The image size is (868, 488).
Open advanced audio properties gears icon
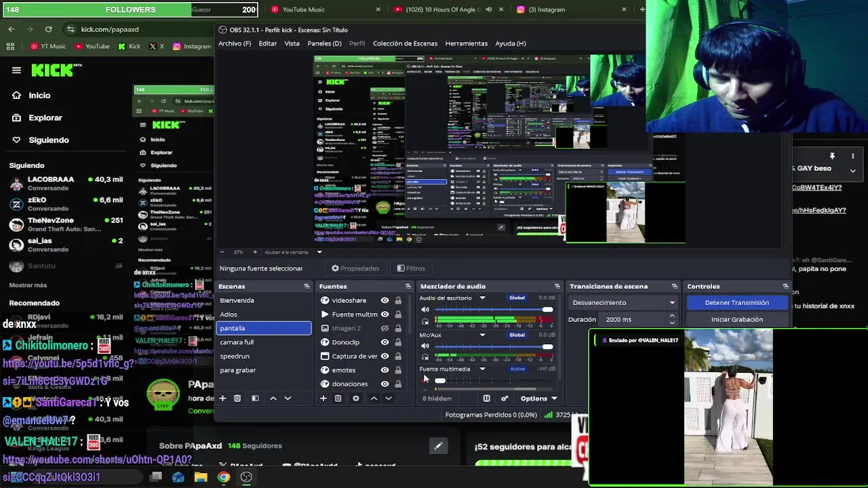pos(505,399)
